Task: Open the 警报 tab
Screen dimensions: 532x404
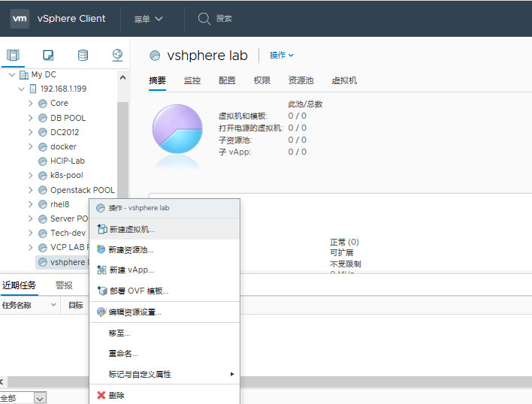Action: 64,285
